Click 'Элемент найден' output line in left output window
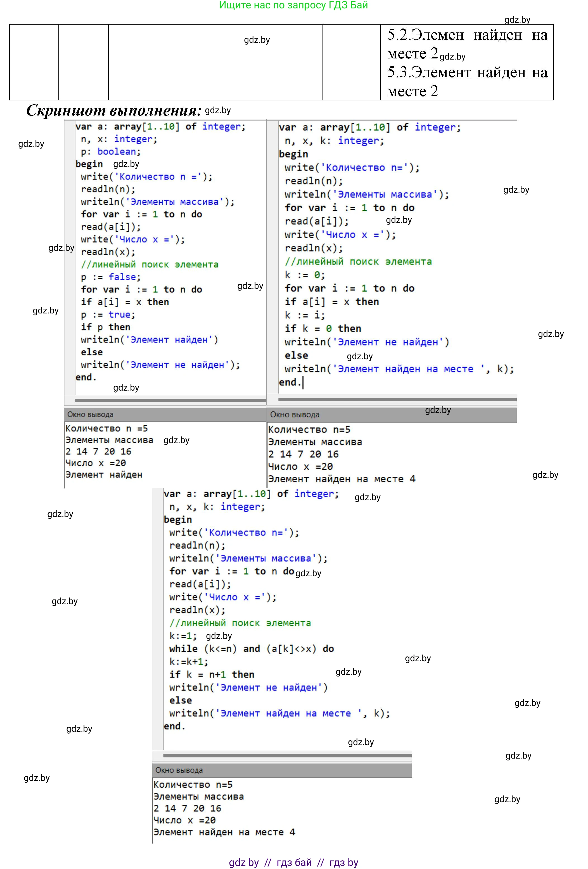Screen dimensions: 588x869 click(104, 474)
